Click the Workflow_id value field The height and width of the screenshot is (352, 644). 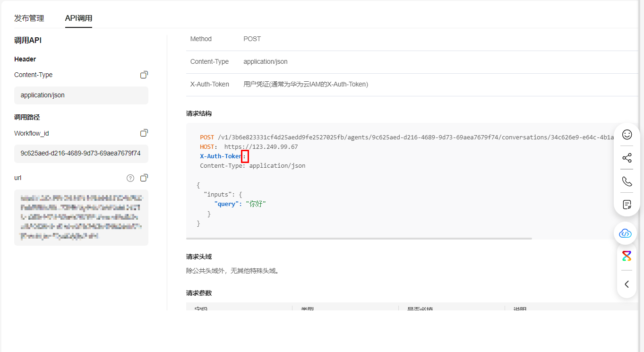click(x=81, y=154)
